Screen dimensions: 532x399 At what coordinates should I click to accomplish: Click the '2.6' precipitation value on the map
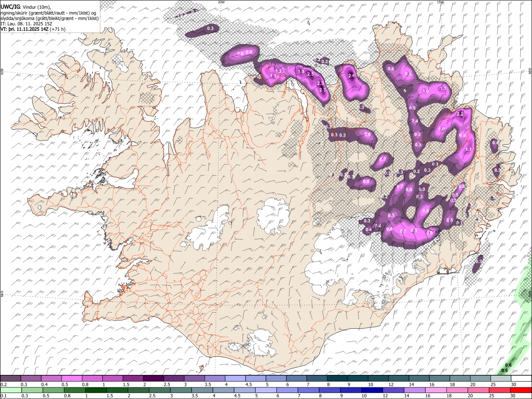point(352,76)
